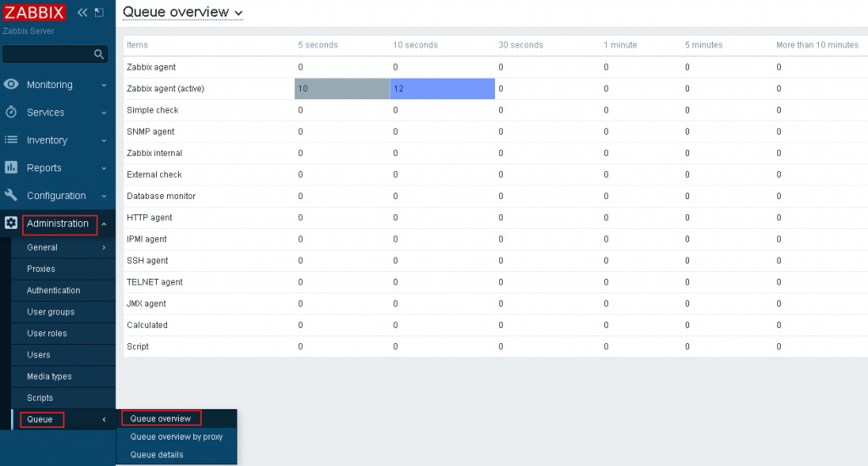The height and width of the screenshot is (466, 868).
Task: Go to Proxies page
Action: pyautogui.click(x=41, y=269)
